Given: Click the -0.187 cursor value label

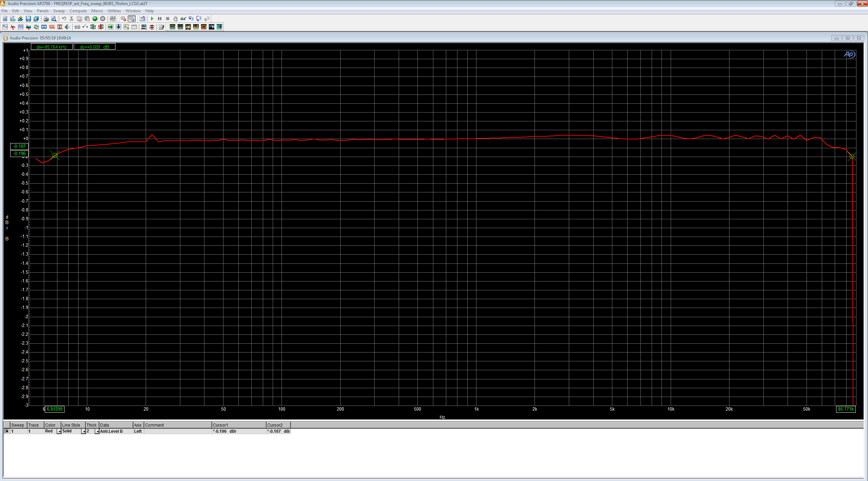Looking at the screenshot, I should click(19, 146).
